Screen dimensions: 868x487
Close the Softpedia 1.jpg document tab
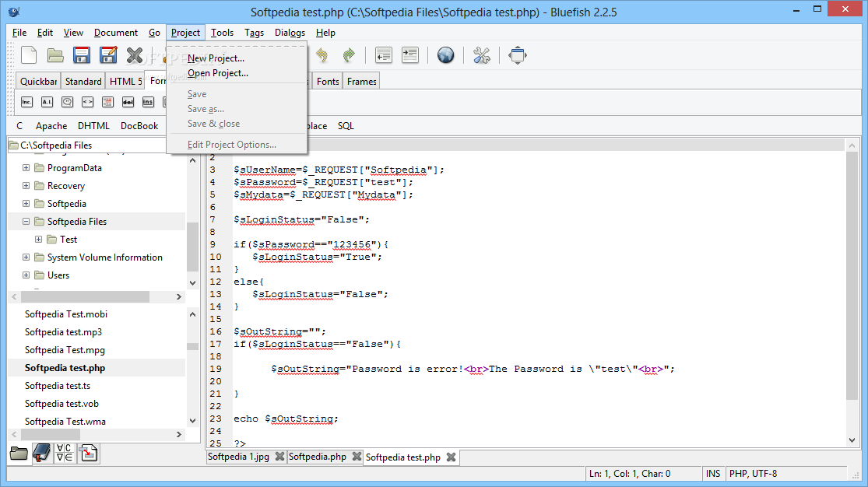tap(279, 457)
